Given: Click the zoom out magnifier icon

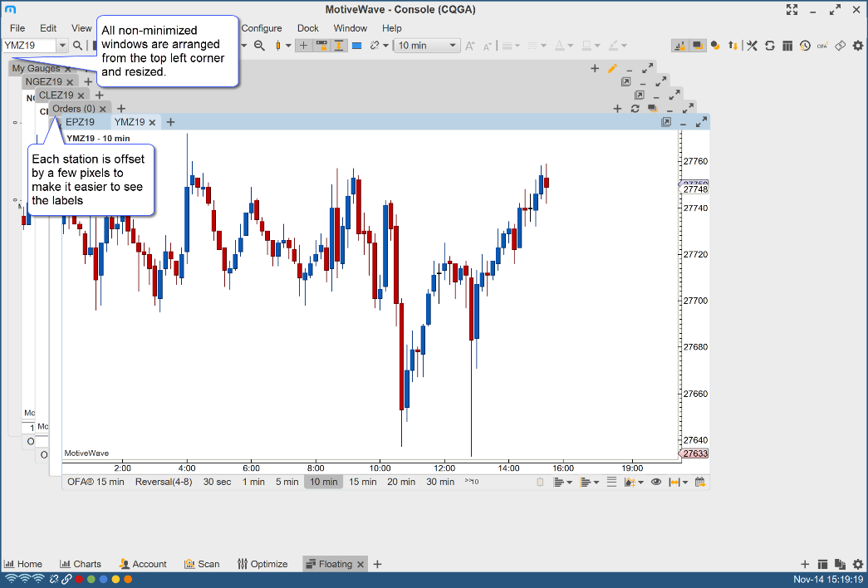Looking at the screenshot, I should 259,46.
